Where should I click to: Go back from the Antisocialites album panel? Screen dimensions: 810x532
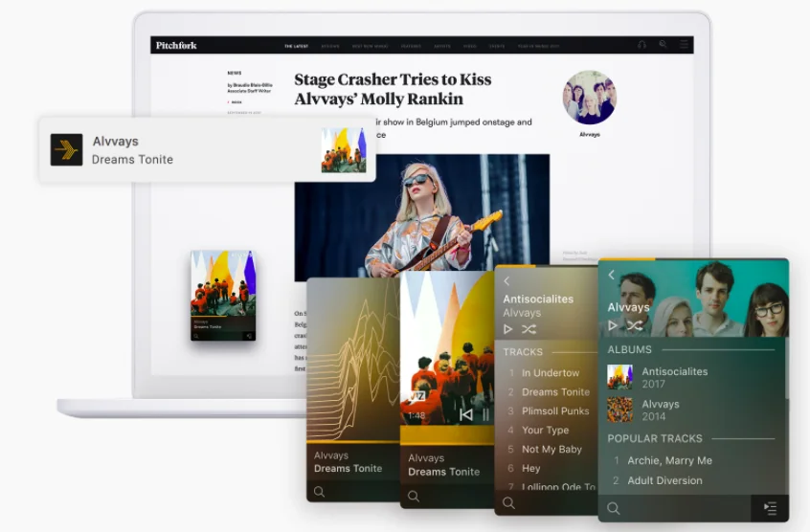[506, 281]
